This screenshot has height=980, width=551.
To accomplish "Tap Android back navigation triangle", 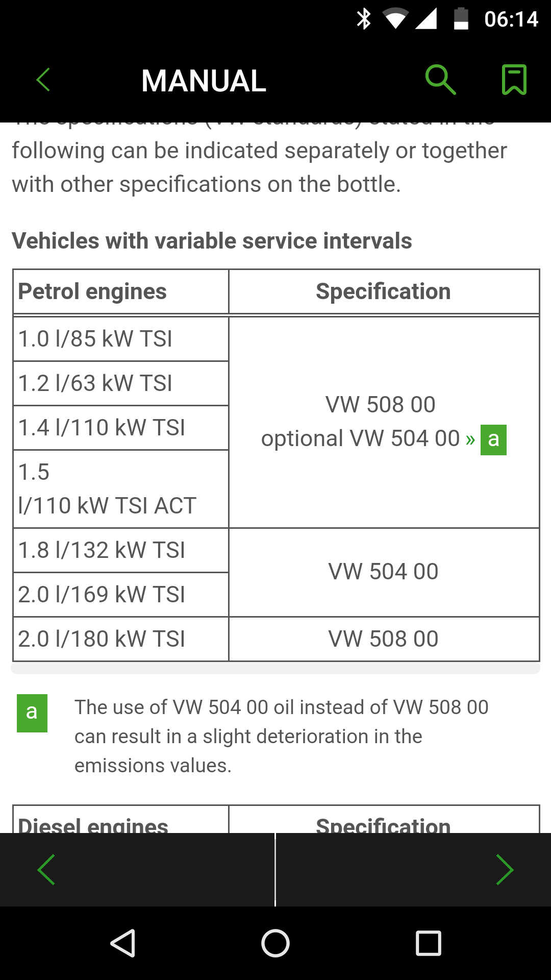I will coord(123,943).
